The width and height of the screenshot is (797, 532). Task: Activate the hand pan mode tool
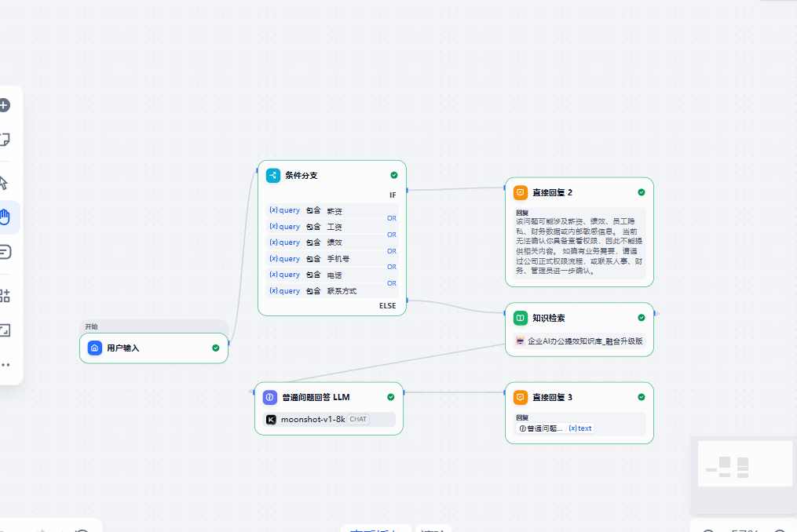[5, 217]
